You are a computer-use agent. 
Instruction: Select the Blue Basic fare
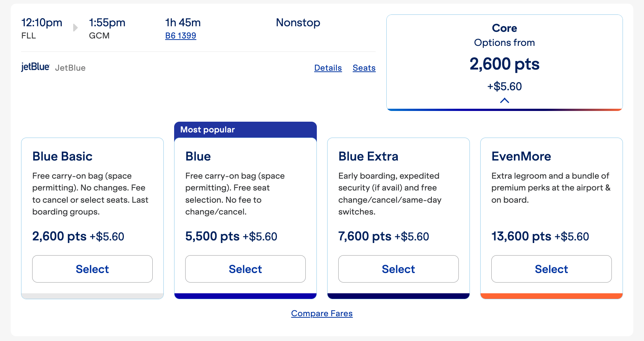pos(92,269)
